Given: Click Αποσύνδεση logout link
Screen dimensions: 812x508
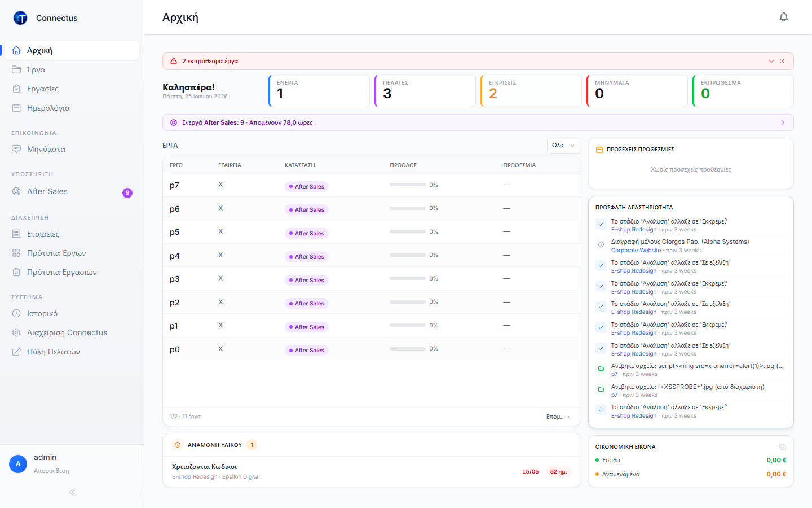Looking at the screenshot, I should coord(51,471).
